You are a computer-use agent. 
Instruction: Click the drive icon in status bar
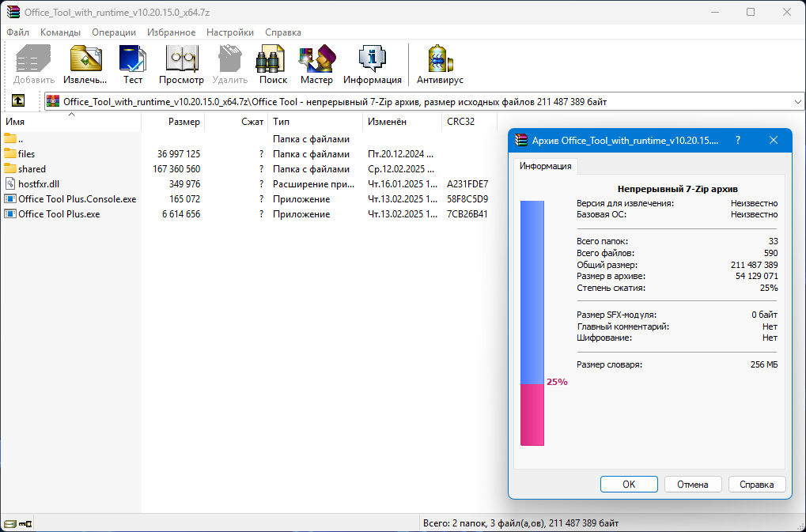[x=10, y=523]
